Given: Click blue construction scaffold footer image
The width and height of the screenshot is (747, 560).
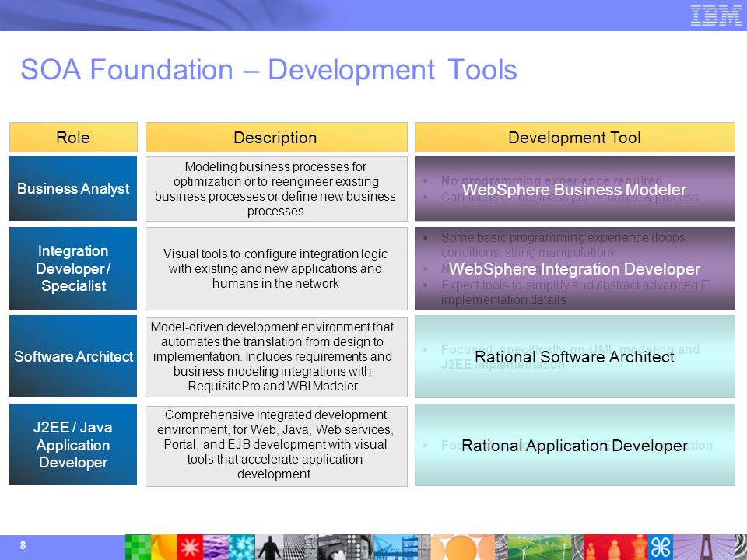Looking at the screenshot, I should click(395, 547).
